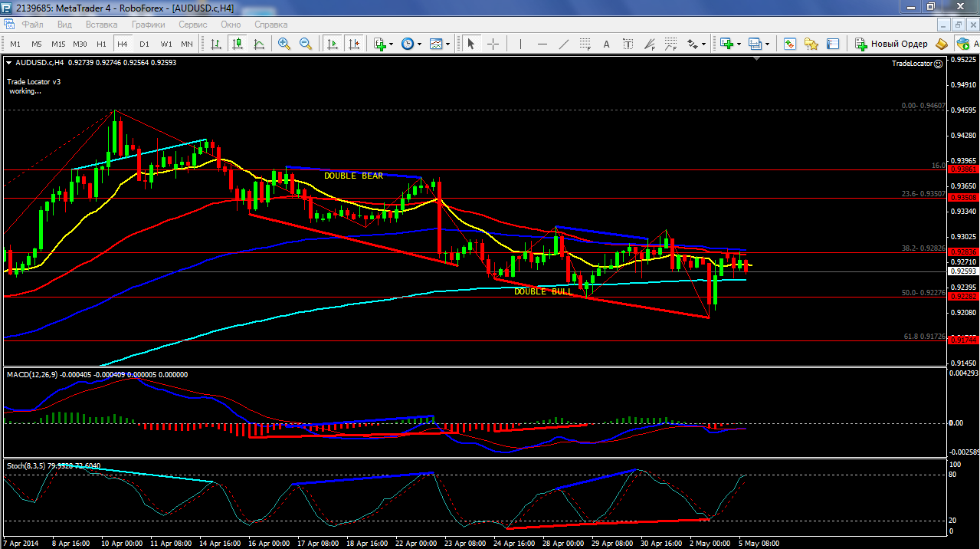Expand the new chart dropdown arrow
This screenshot has height=549, width=980.
(738, 44)
